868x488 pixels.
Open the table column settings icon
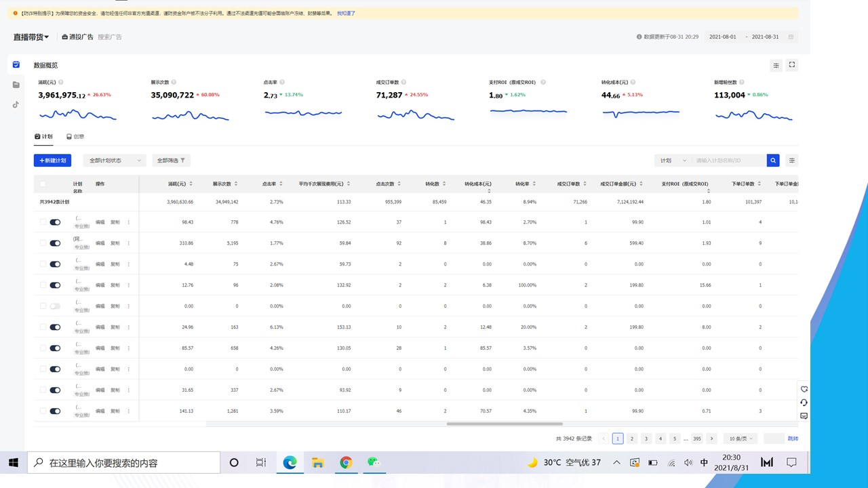[791, 161]
